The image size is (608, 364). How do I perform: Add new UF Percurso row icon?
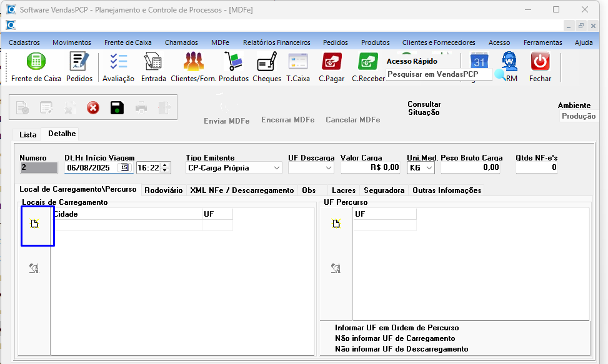click(336, 224)
